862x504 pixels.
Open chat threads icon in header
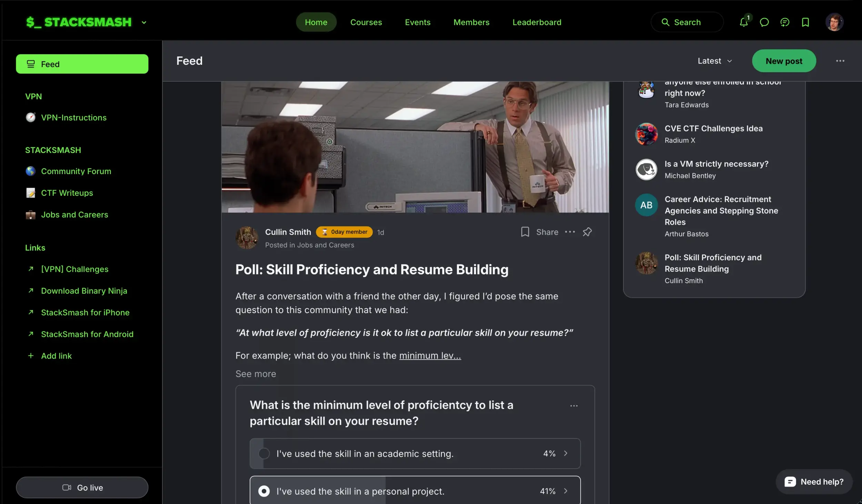(785, 22)
